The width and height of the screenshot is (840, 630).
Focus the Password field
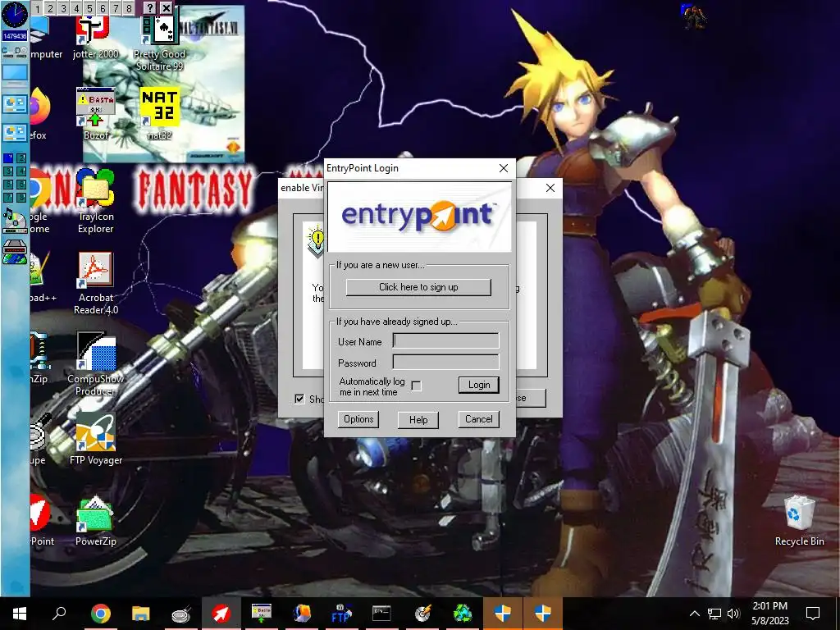click(445, 362)
